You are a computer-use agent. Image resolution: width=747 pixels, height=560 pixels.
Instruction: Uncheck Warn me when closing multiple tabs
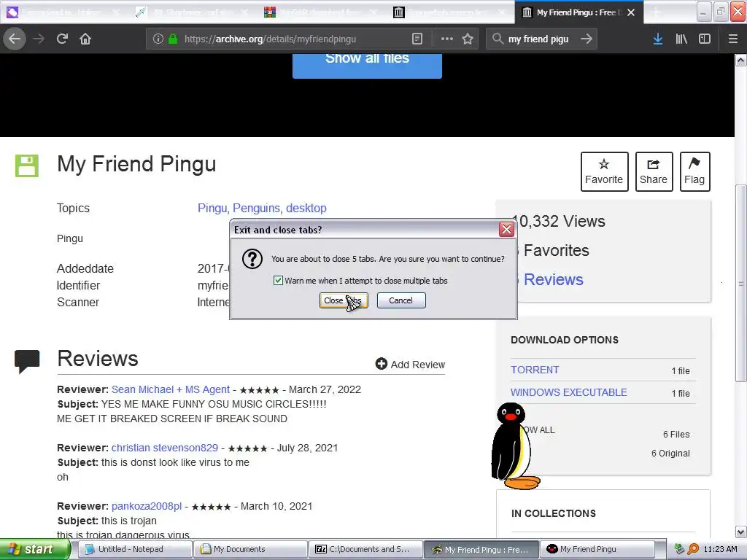click(x=278, y=281)
